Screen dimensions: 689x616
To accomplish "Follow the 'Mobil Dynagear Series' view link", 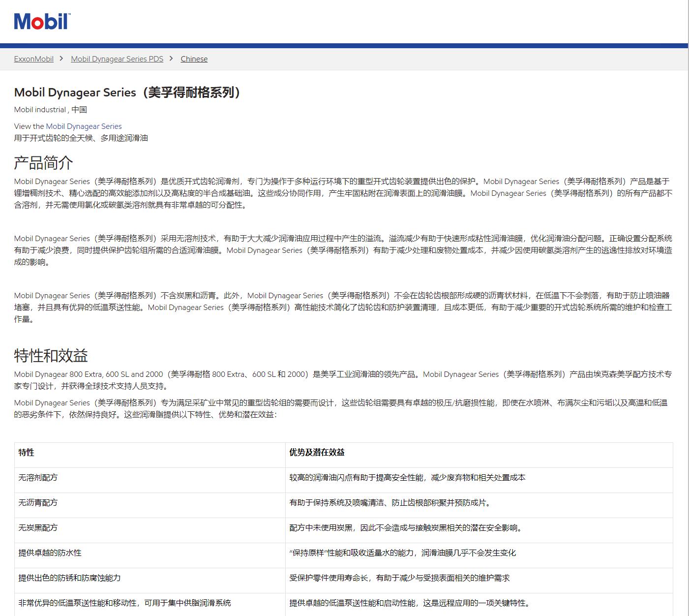I will coord(84,126).
